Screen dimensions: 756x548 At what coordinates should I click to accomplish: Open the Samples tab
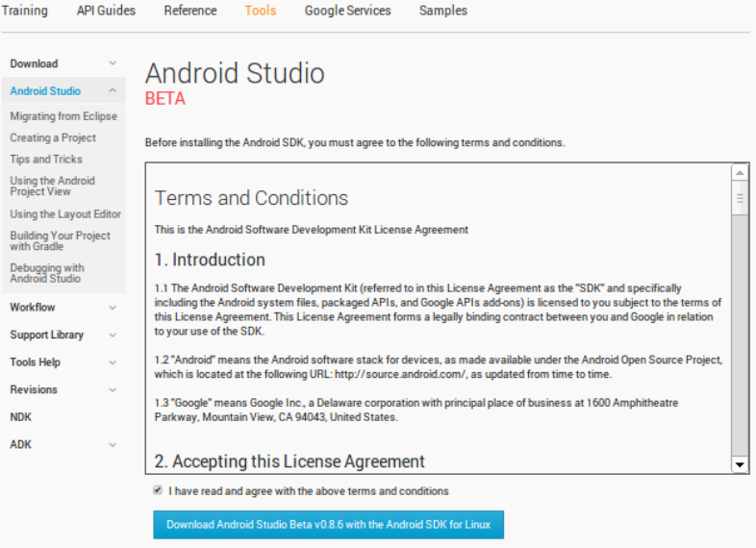443,11
